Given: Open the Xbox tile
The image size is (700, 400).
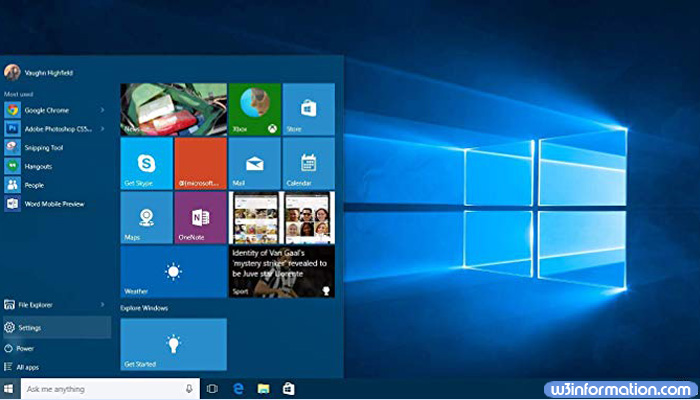Looking at the screenshot, I should pyautogui.click(x=254, y=109).
